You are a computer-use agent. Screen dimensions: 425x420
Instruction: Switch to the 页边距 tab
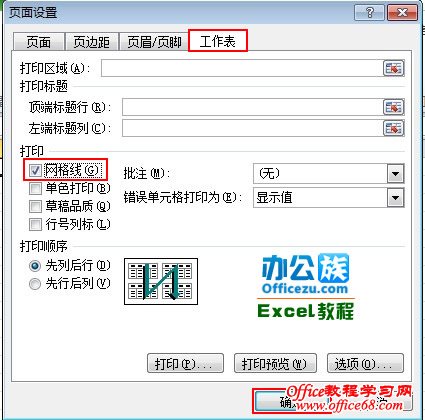click(x=92, y=42)
